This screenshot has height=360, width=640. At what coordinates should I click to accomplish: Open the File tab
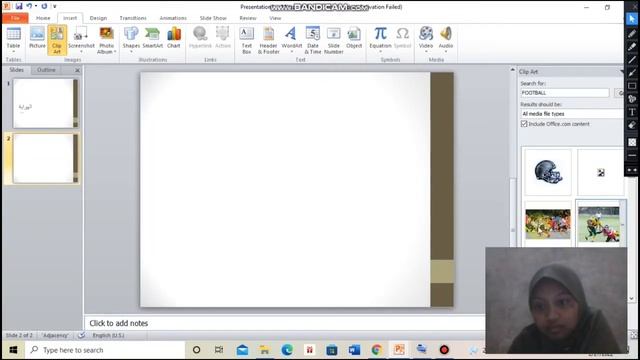click(x=15, y=18)
